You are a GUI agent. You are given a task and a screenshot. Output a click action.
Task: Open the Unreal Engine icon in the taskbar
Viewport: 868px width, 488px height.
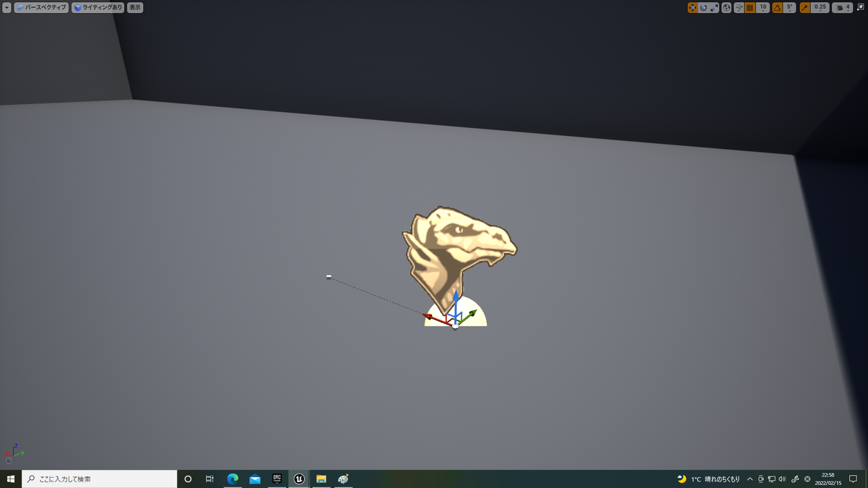299,478
